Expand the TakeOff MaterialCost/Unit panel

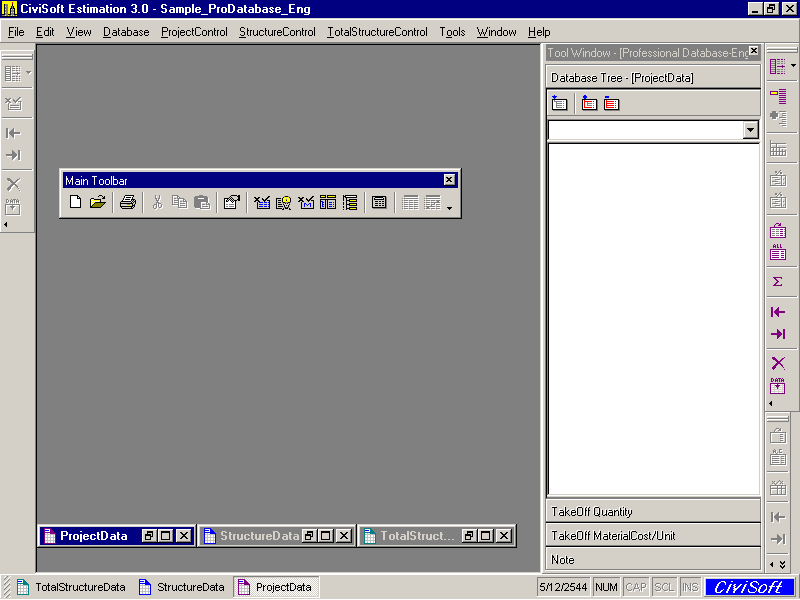[x=653, y=535]
